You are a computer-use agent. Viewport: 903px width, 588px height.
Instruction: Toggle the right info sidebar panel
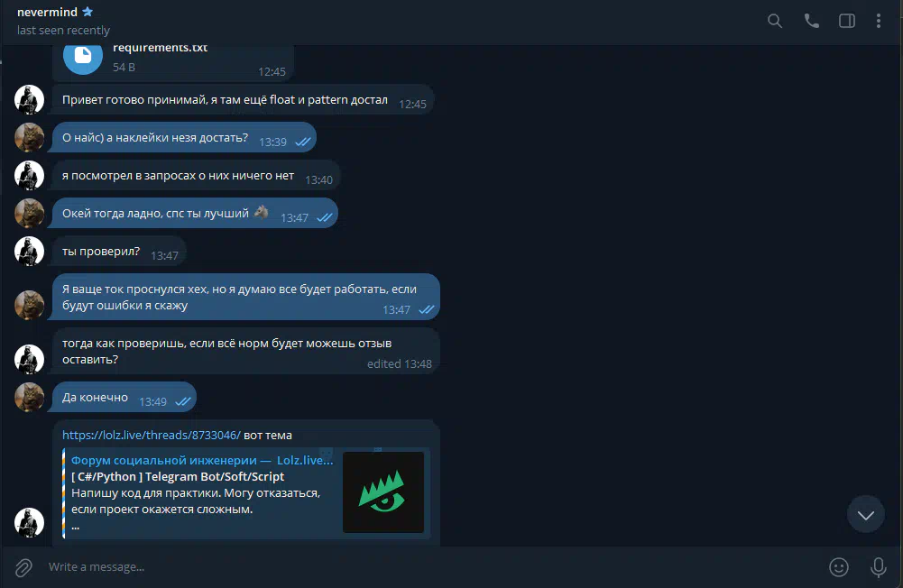846,21
